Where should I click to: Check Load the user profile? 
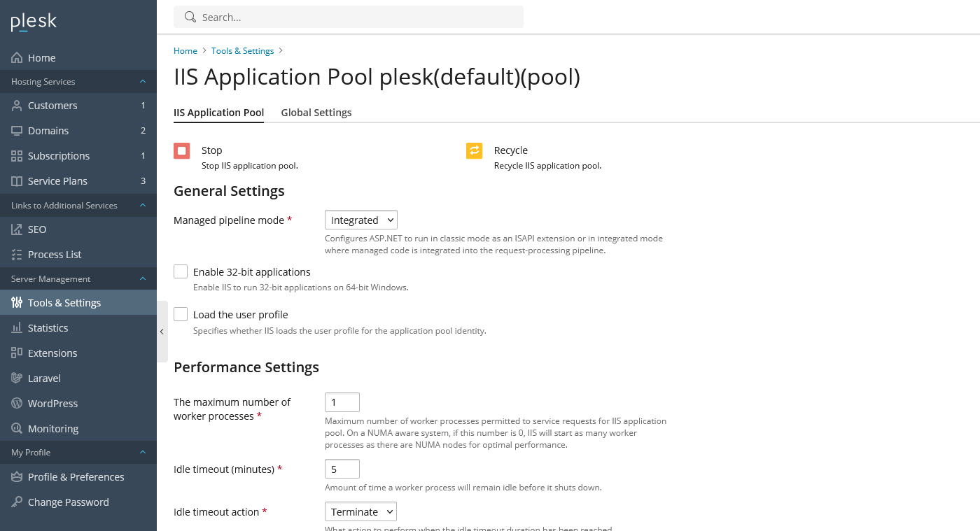pyautogui.click(x=181, y=314)
